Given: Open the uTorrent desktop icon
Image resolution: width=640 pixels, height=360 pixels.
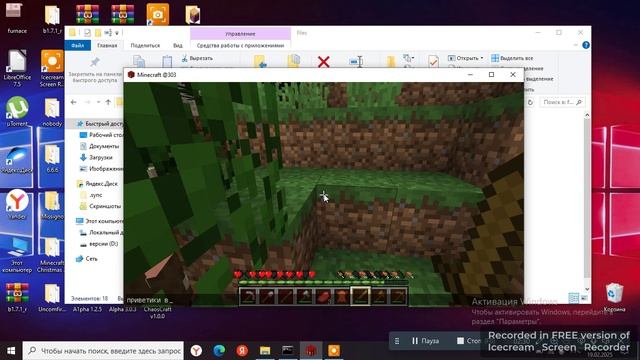Looking at the screenshot, I should pyautogui.click(x=17, y=111).
